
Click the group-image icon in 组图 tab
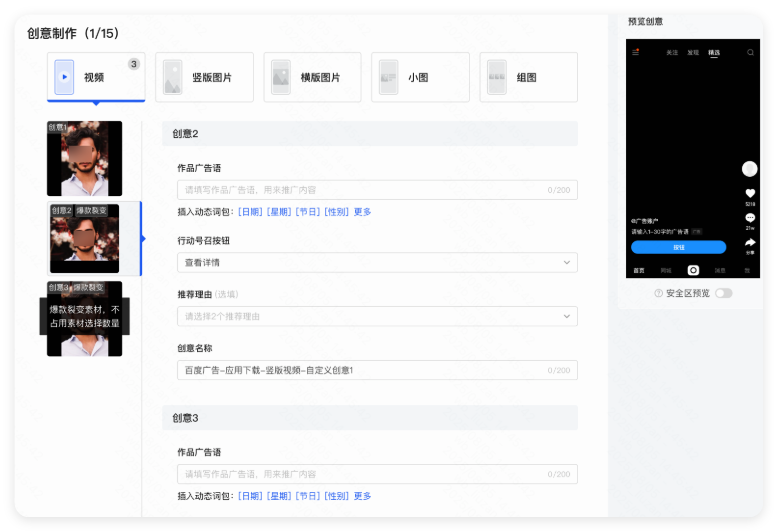497,77
